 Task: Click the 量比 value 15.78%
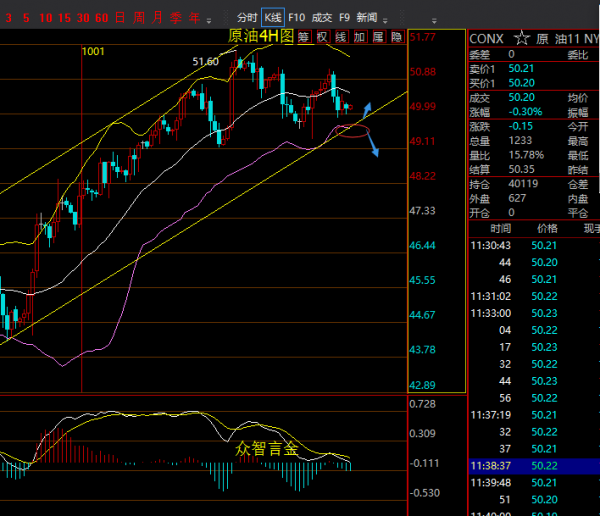(526, 155)
